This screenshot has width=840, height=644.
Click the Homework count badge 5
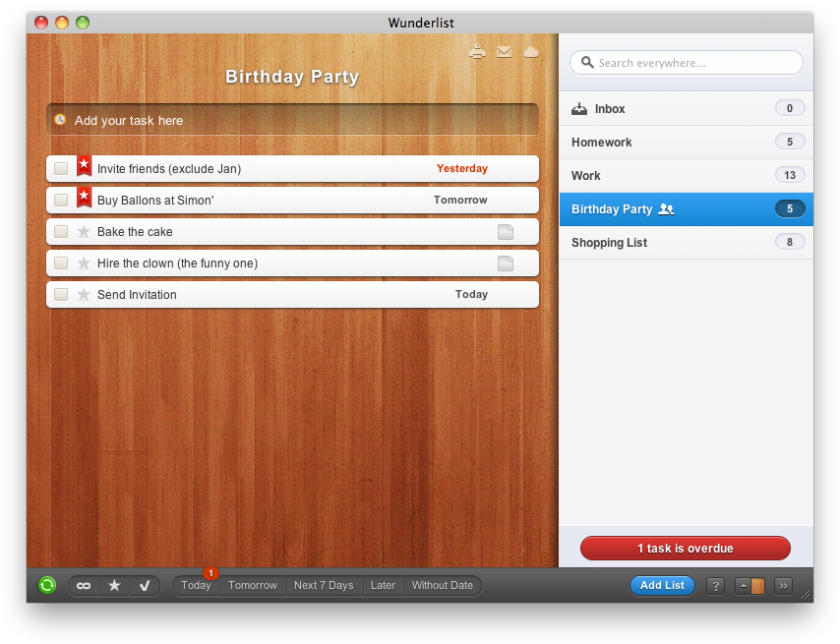pos(790,142)
